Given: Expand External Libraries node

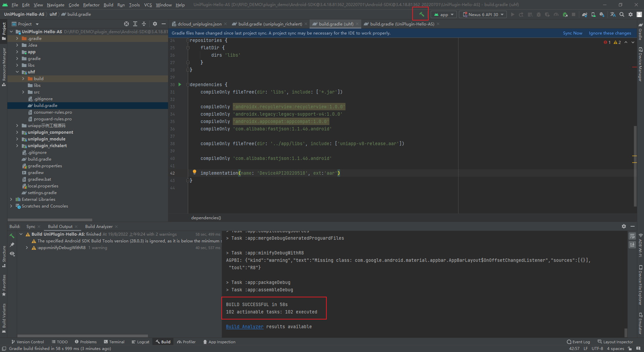Looking at the screenshot, I should 11,199.
